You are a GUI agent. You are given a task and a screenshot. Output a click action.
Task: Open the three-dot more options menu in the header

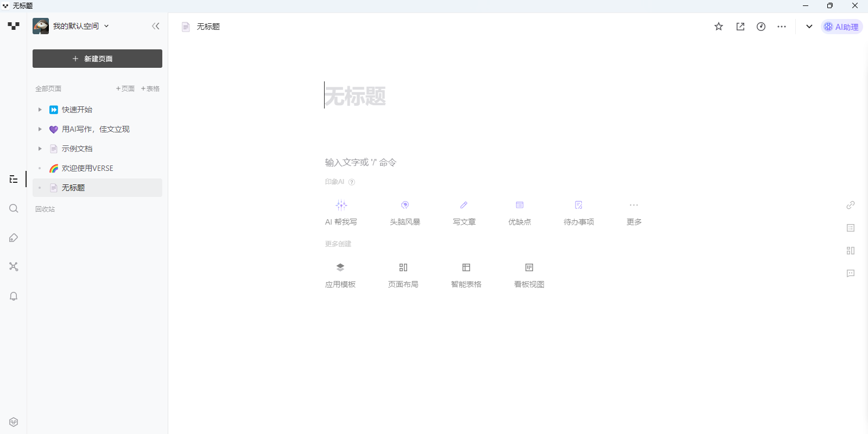pos(782,27)
